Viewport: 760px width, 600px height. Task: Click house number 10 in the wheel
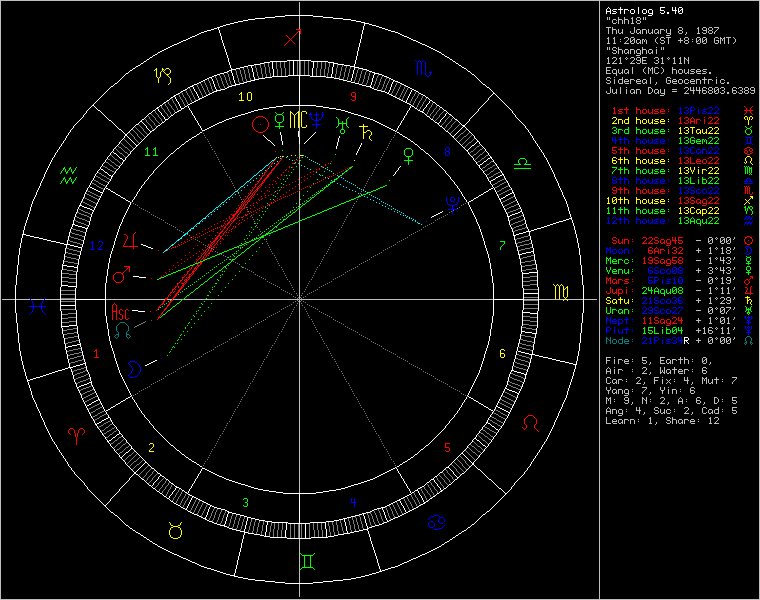coord(245,97)
